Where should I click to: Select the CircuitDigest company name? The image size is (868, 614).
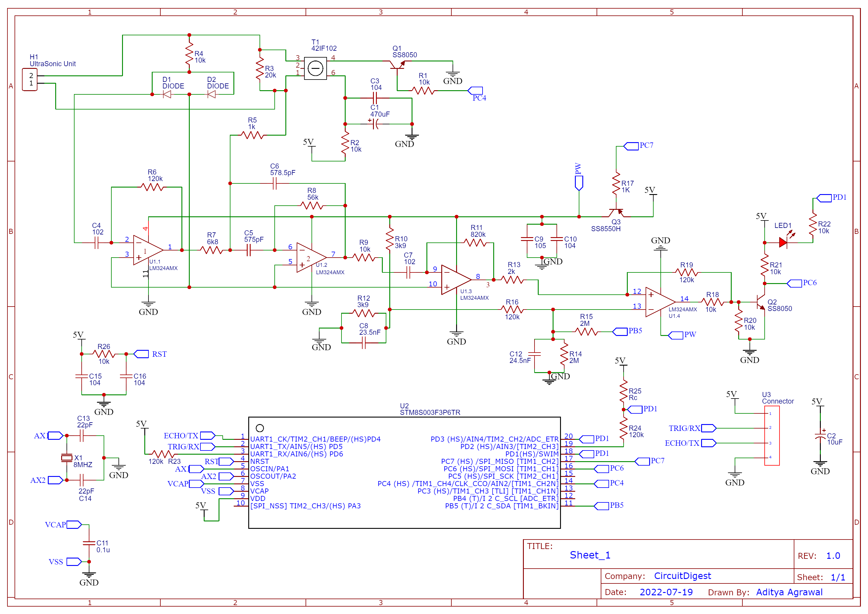click(682, 576)
